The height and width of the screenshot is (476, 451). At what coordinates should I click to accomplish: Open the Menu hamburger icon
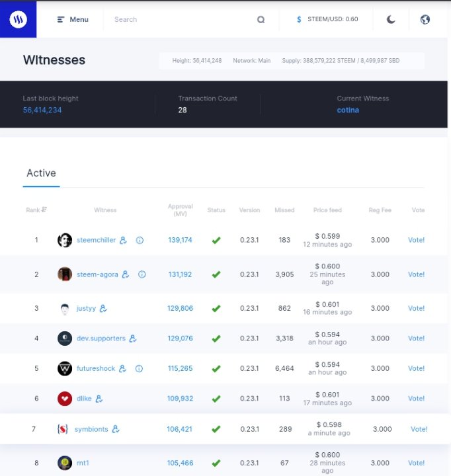(61, 19)
